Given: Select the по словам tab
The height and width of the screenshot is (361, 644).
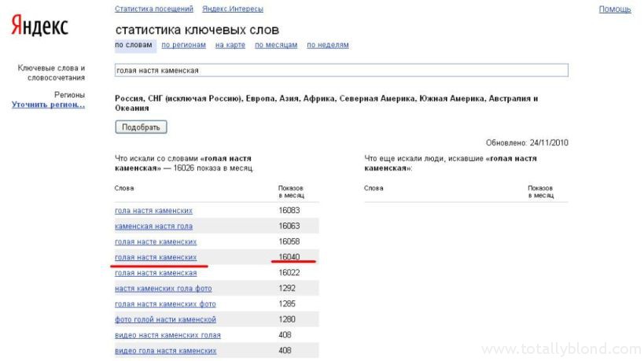Looking at the screenshot, I should [x=134, y=45].
